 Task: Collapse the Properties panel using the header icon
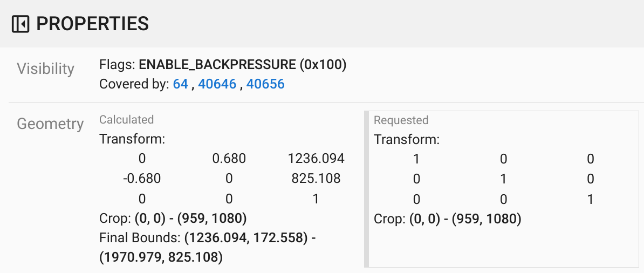[20, 24]
